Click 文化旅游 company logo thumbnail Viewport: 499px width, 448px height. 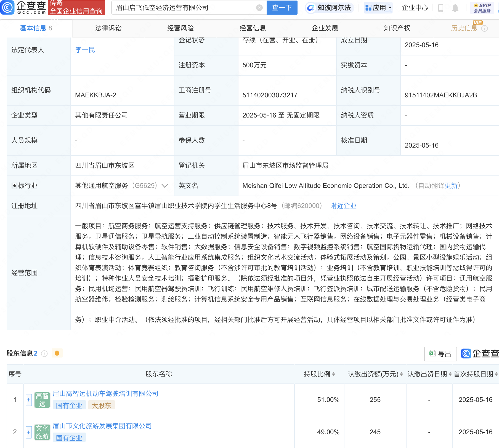pos(42,432)
